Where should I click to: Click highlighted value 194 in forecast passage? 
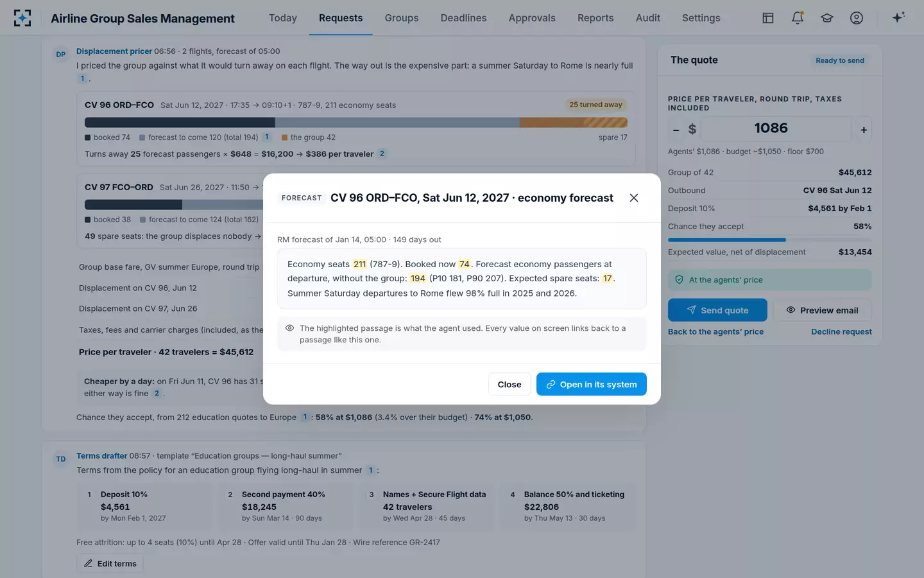[x=418, y=278]
